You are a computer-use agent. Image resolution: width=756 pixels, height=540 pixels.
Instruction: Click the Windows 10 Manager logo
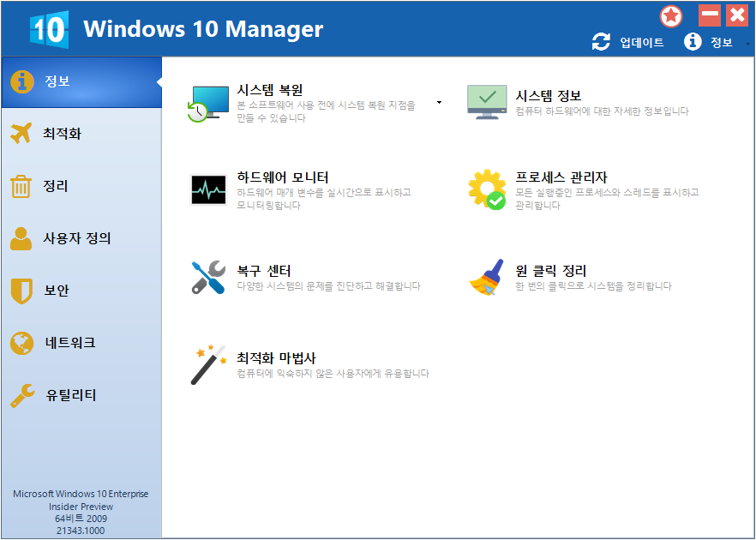(49, 29)
